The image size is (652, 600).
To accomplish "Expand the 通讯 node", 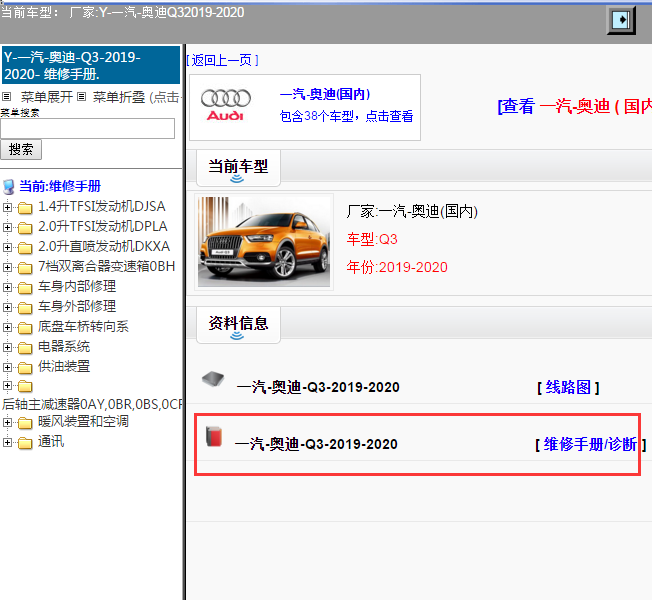I will 7,442.
